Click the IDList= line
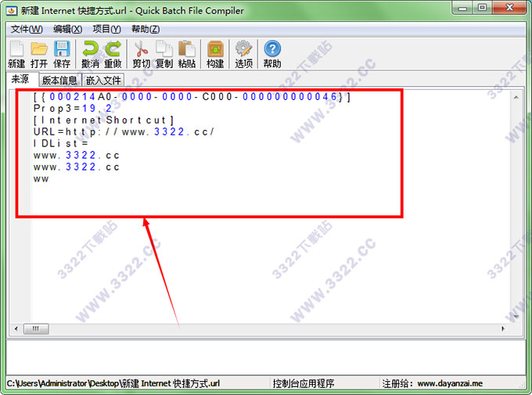Screen dimensions: 532x395 [61, 144]
